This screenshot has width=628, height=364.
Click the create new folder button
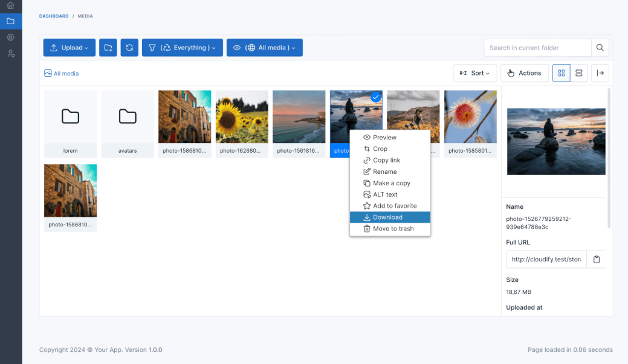point(108,48)
